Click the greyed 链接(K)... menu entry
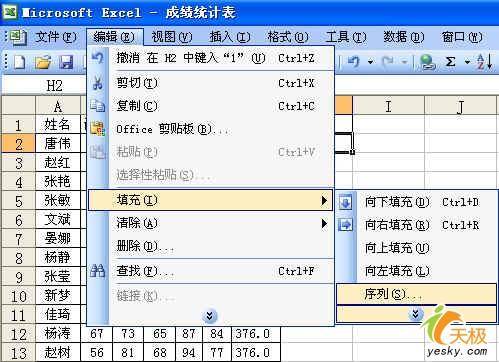Image resolution: width=499 pixels, height=362 pixels. [211, 296]
